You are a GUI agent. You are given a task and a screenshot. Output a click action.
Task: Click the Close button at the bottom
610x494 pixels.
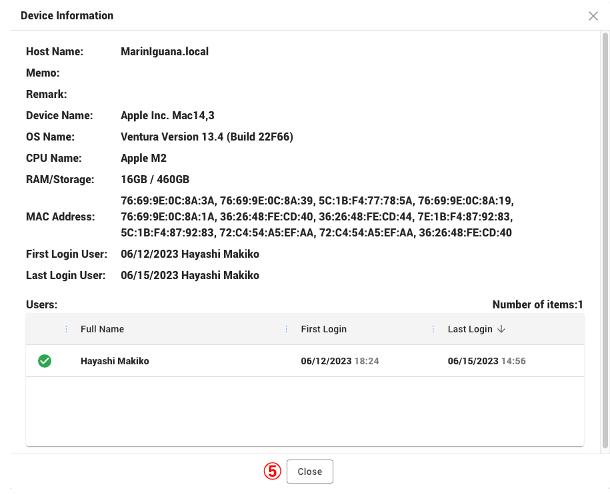(x=309, y=472)
